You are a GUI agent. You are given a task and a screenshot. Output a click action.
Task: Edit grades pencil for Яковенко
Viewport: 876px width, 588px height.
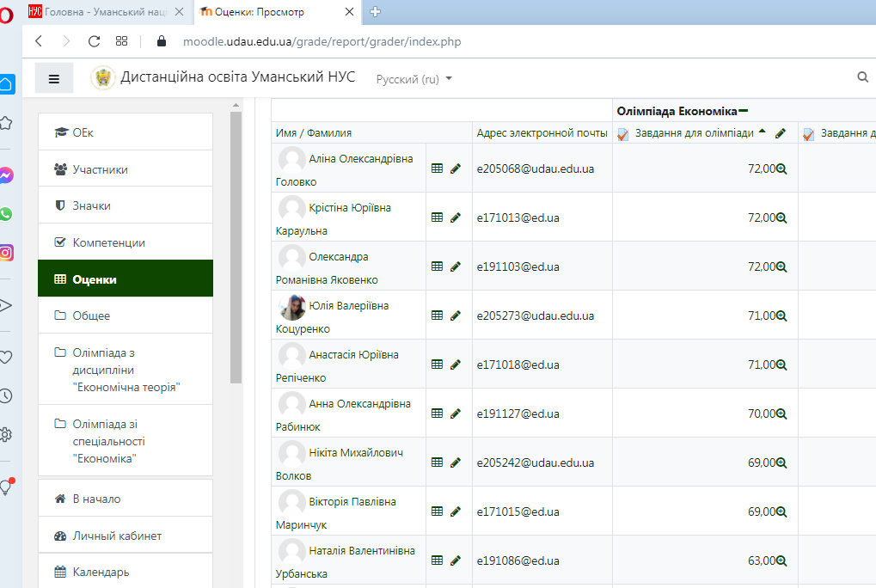coord(456,266)
